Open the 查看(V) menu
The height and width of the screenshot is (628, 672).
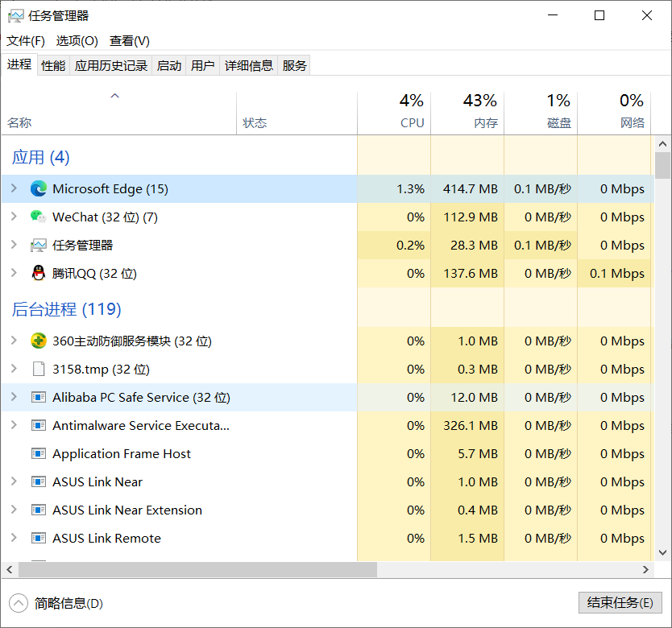click(x=130, y=41)
